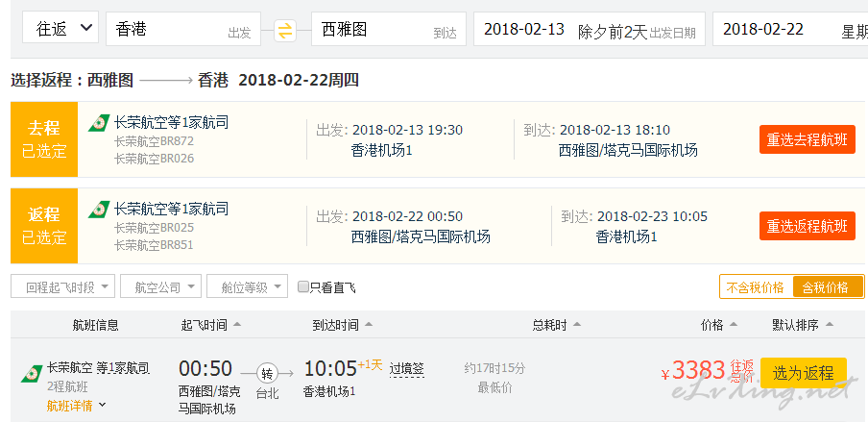Viewport: 868px width, 422px height.
Task: Open 航空公司 airline filter dropdown
Action: (x=160, y=286)
